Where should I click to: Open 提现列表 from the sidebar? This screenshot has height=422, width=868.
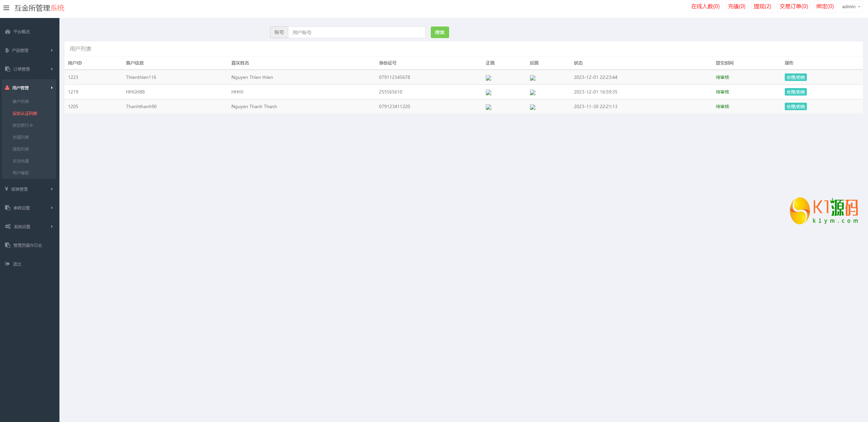[x=21, y=149]
